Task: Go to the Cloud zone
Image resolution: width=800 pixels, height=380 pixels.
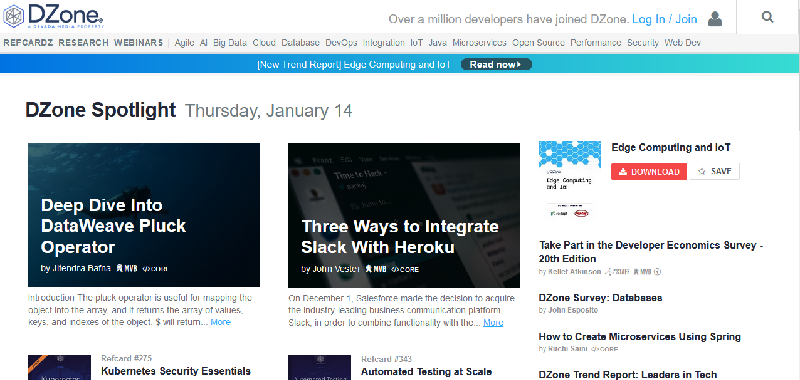Action: [264, 43]
